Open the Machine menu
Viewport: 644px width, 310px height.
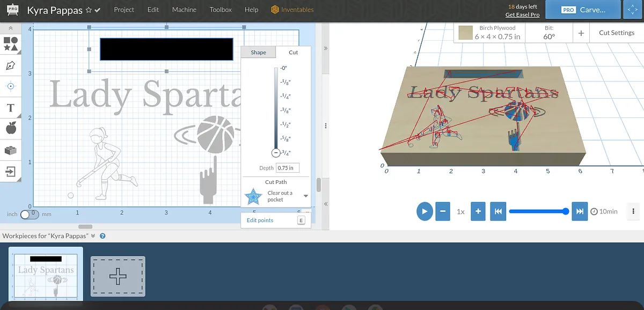point(184,10)
